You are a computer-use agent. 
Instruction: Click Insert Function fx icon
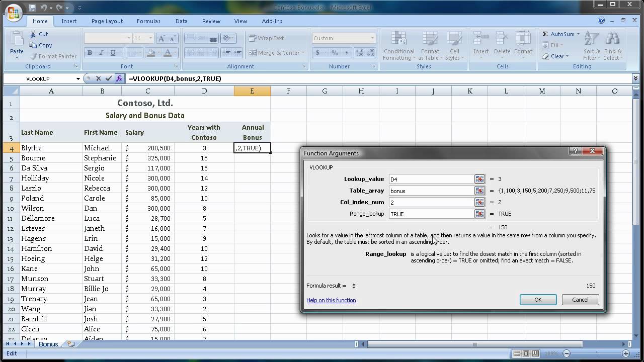119,78
